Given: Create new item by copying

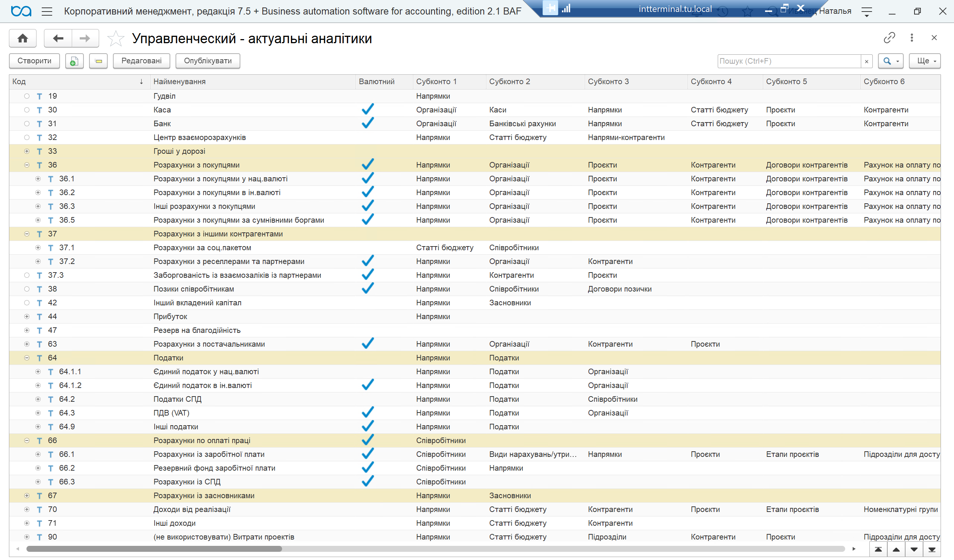Looking at the screenshot, I should click(x=74, y=61).
